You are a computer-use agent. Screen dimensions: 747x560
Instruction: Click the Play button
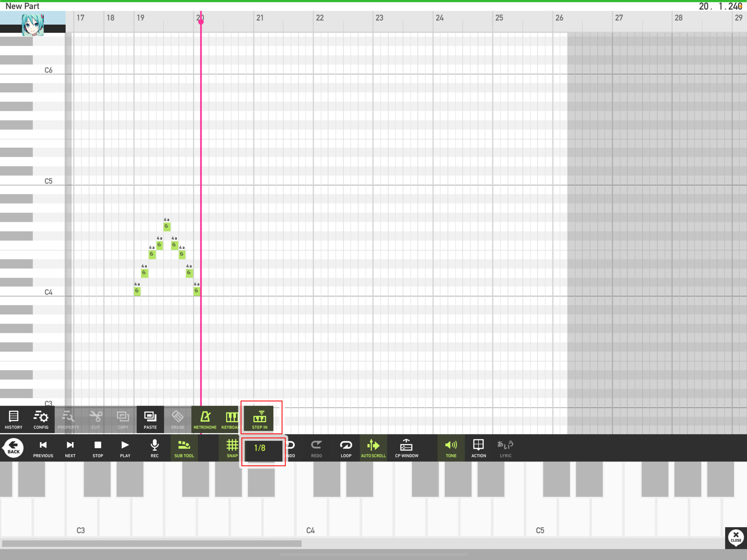point(125,448)
